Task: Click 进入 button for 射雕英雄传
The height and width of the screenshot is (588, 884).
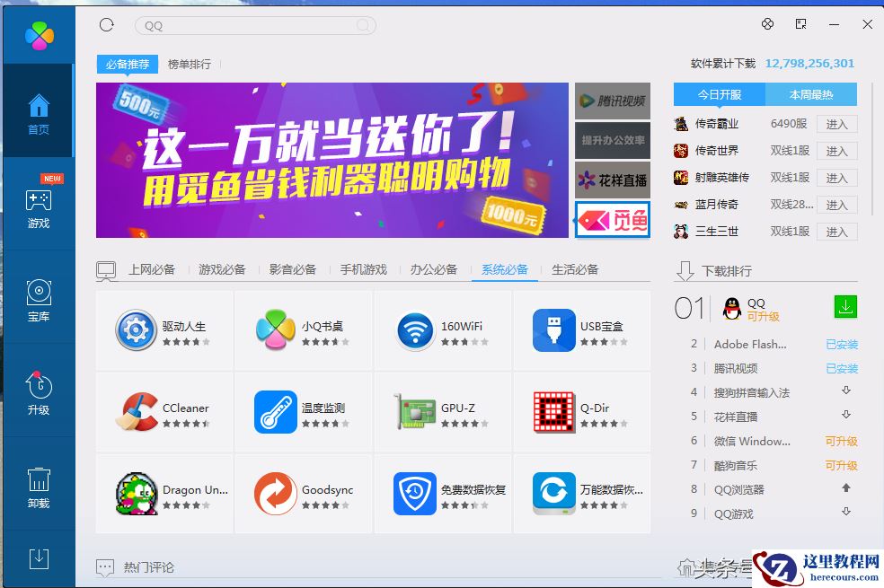Action: click(x=836, y=178)
